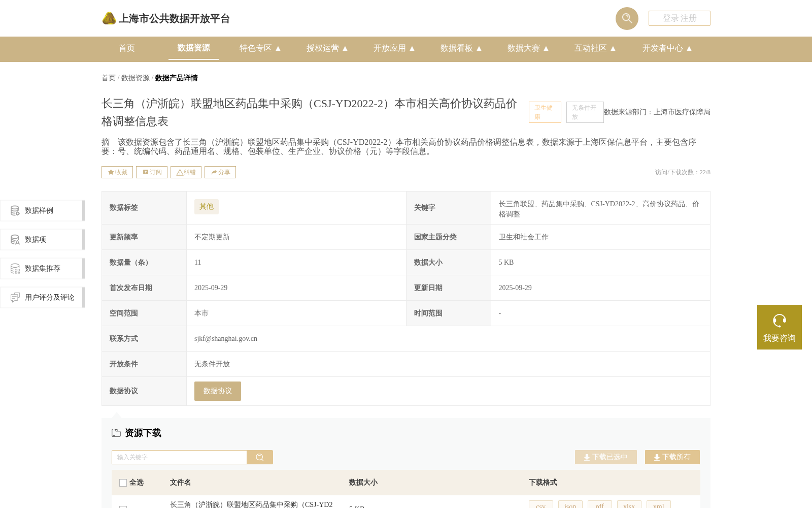This screenshot has width=812, height=508.
Task: Expand the 特色专区 menu
Action: tap(260, 48)
